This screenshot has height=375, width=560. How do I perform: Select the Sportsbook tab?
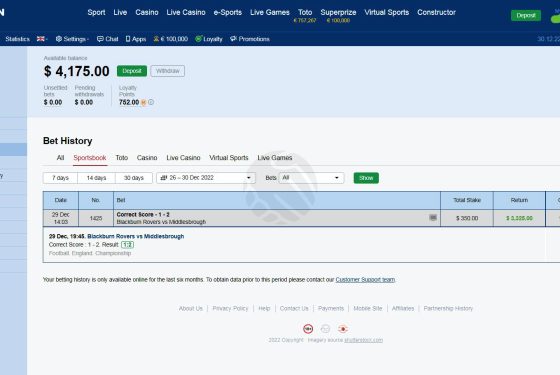[90, 158]
